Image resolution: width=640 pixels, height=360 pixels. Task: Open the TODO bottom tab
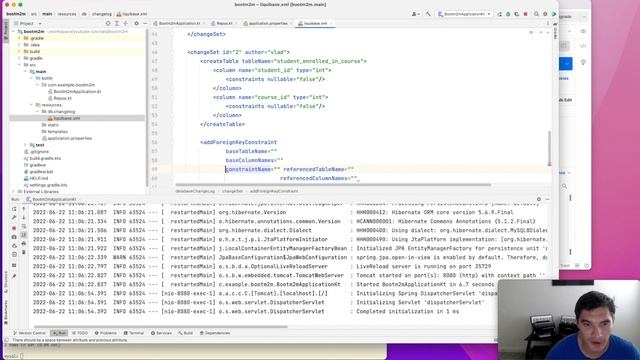tap(80, 333)
